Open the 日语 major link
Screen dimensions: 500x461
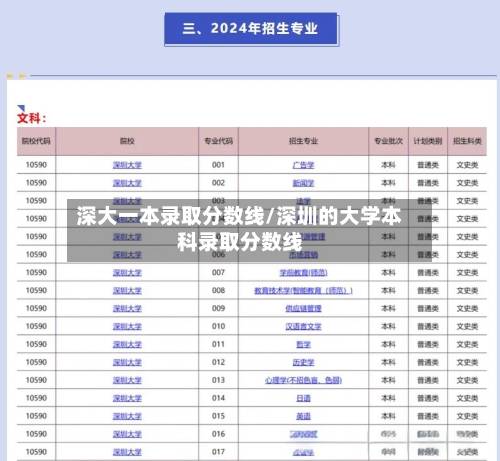[x=303, y=398]
